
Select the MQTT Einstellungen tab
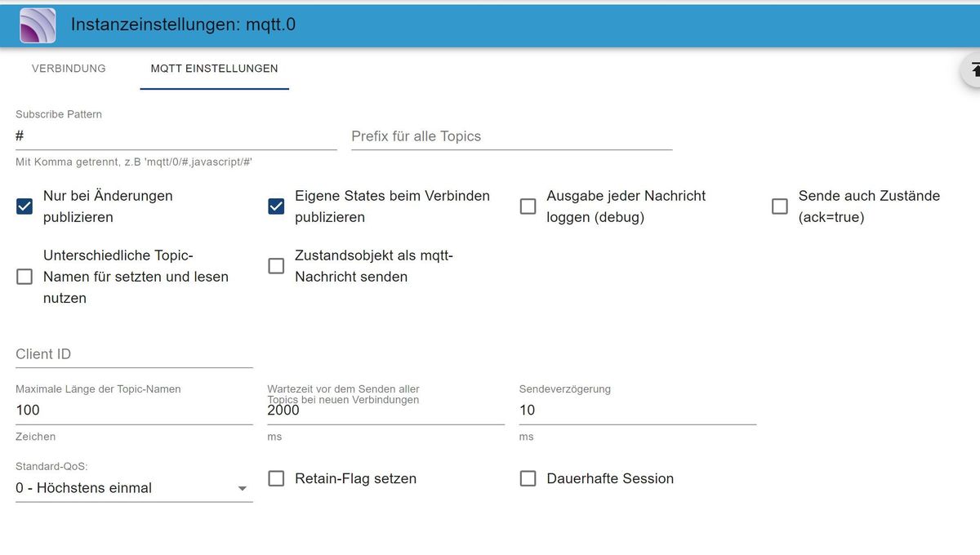coord(214,69)
